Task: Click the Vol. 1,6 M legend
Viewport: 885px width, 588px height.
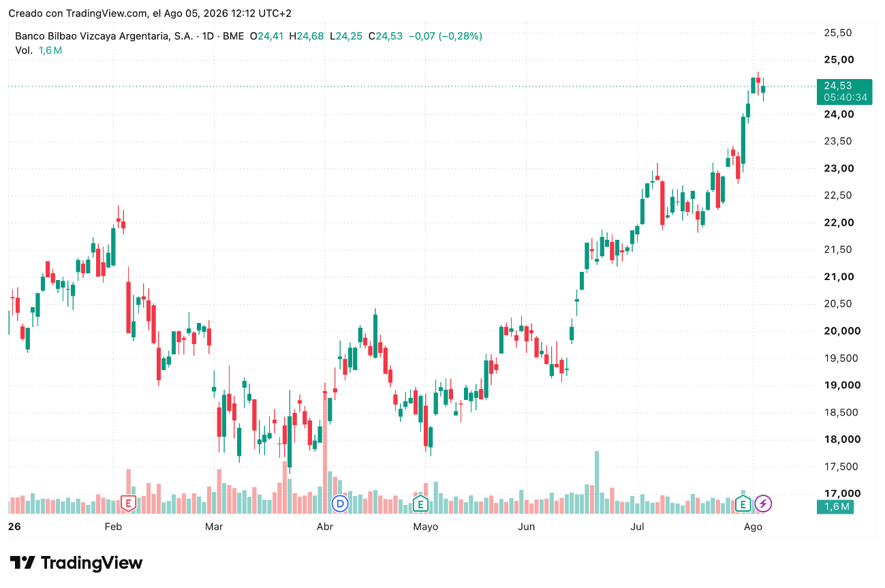Action: [39, 50]
